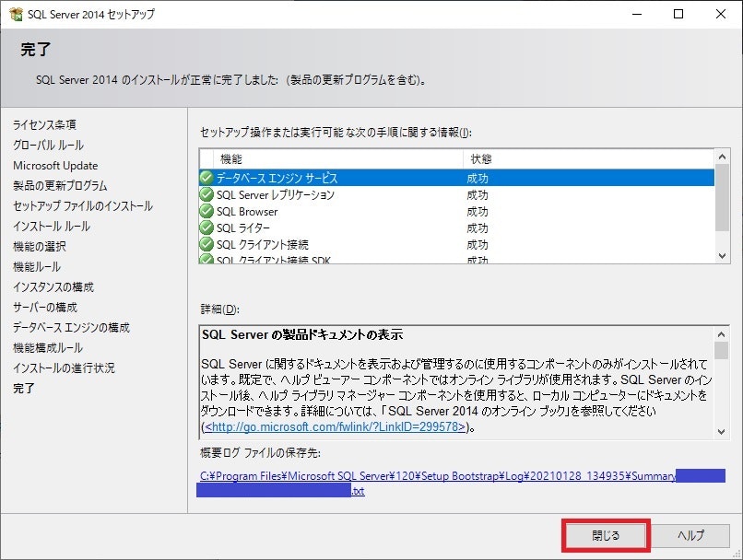743x560 pixels.
Task: Click the 概要ログ ファイルの保存先 label
Action: tap(260, 453)
